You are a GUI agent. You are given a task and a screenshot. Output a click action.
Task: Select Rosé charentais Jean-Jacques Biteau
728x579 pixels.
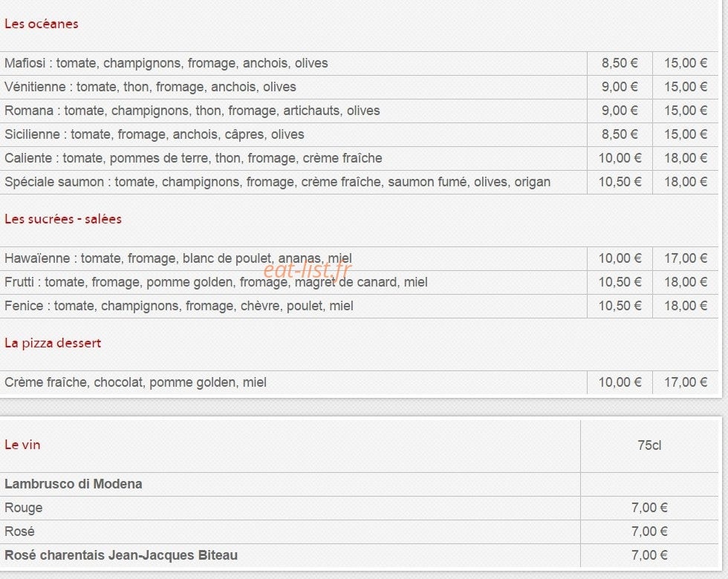[x=121, y=555]
